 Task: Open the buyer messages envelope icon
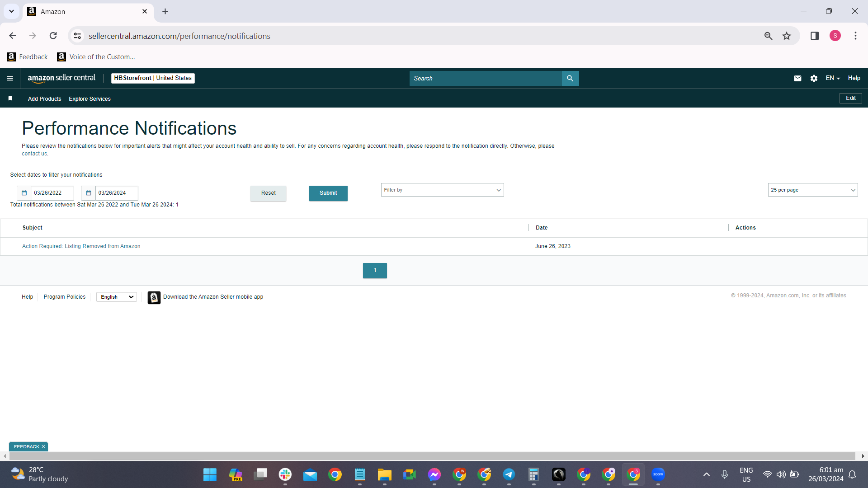point(797,78)
